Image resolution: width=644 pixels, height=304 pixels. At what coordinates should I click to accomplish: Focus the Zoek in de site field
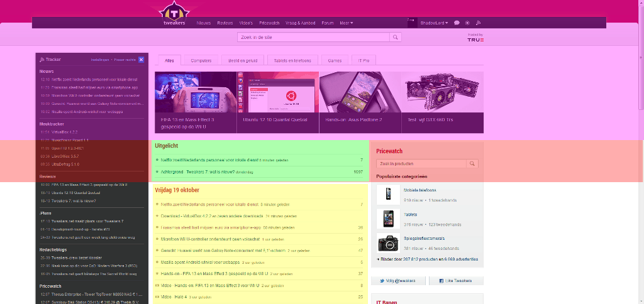[x=313, y=37]
